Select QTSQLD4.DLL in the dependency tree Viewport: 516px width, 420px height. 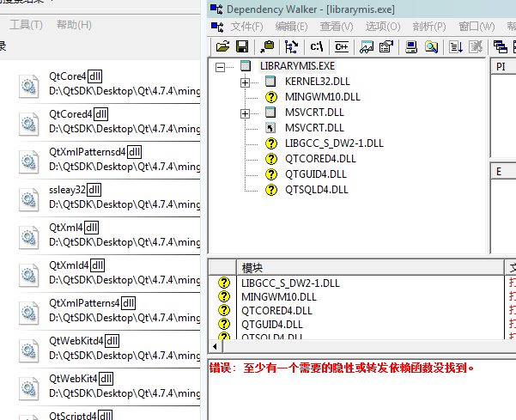pos(317,190)
